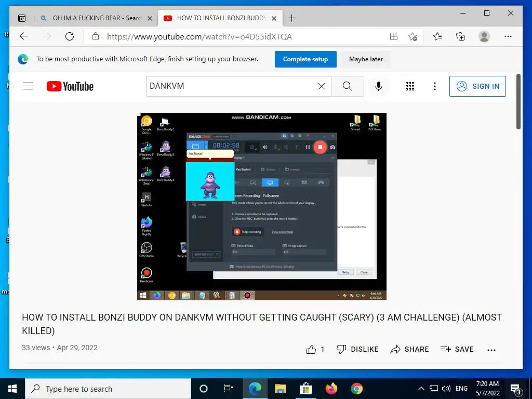Close the OH IM A FUCKING BEAR tab
Screen dimensions: 532x399
click(x=150, y=18)
